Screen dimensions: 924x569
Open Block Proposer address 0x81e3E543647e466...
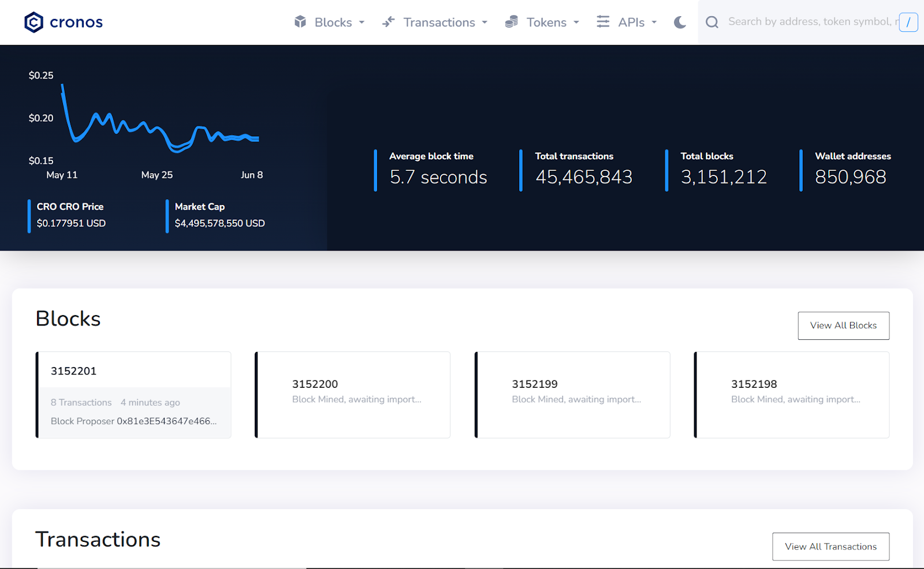tap(167, 421)
